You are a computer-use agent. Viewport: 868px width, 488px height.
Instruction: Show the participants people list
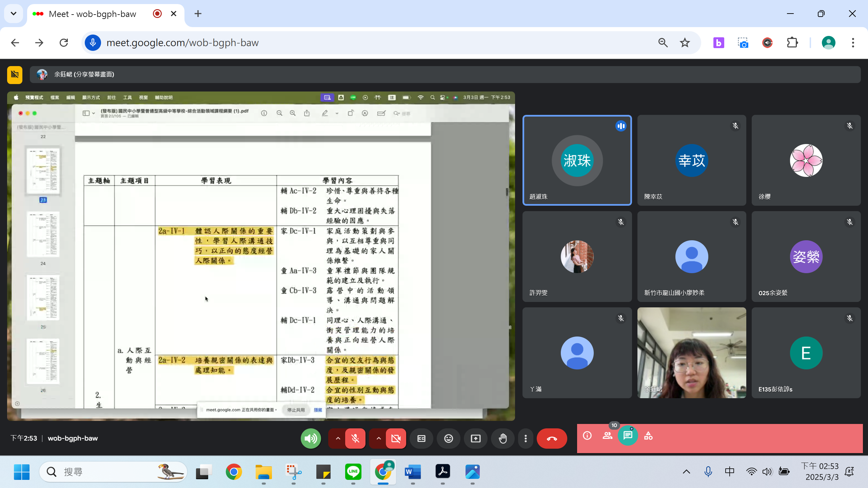point(607,435)
